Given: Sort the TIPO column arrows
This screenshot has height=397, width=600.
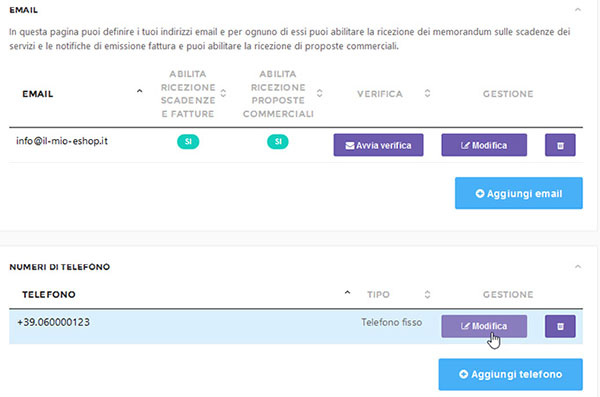Looking at the screenshot, I should point(427,294).
